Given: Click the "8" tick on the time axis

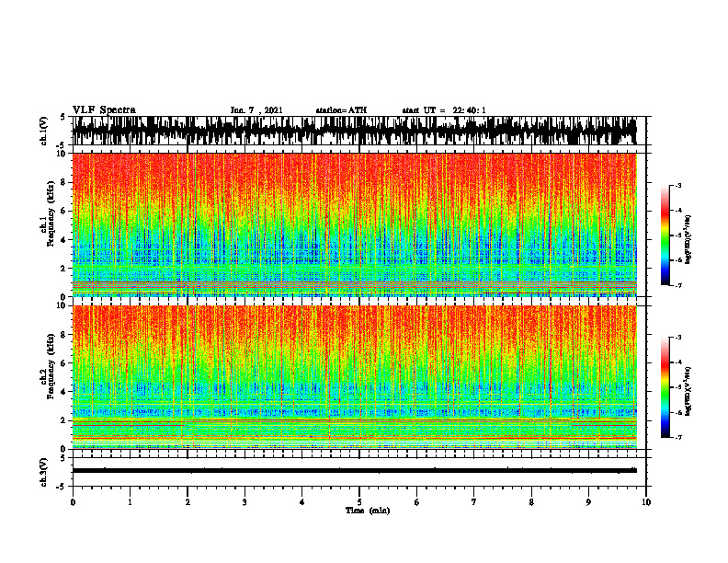Looking at the screenshot, I should [531, 502].
